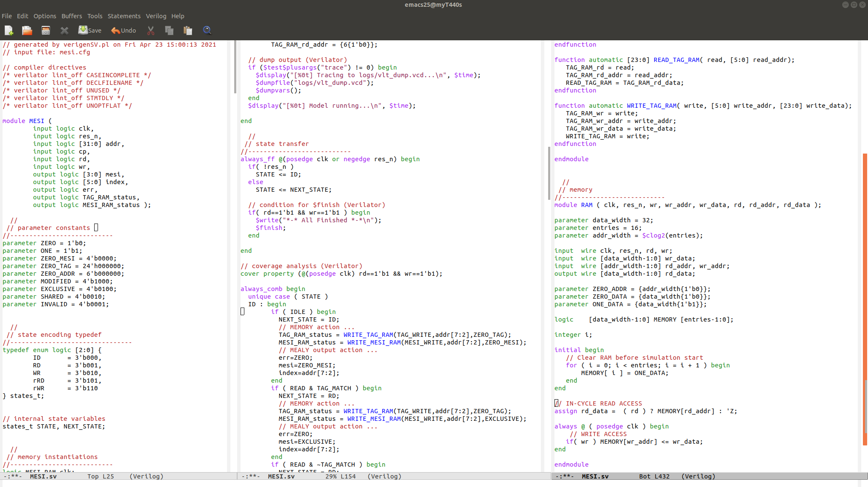Click the 'assign rd_data =' line
The height and width of the screenshot is (487, 868).
646,411
